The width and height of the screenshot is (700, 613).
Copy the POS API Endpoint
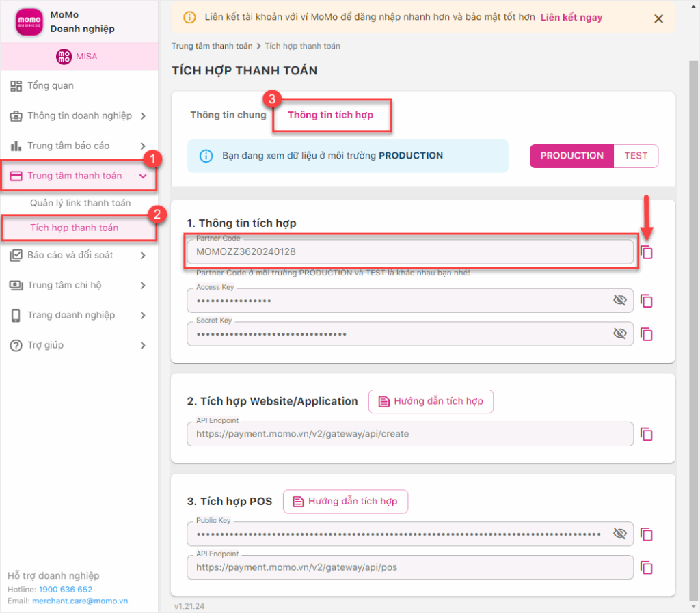click(647, 567)
